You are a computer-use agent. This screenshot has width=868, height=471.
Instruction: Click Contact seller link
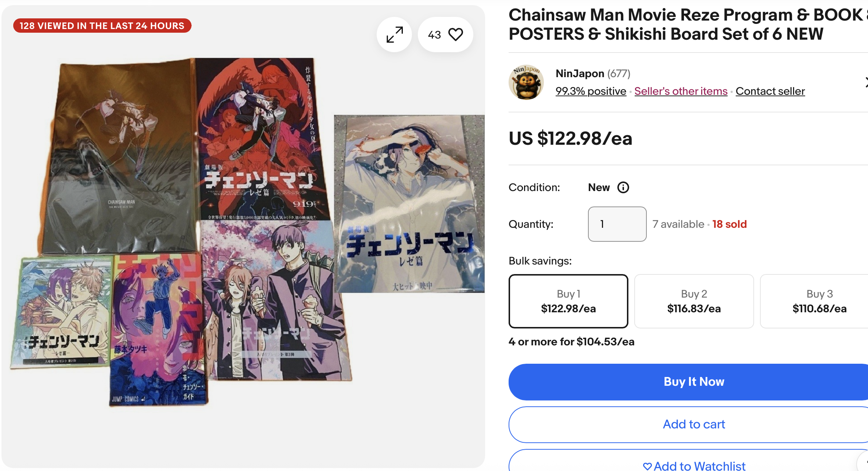click(x=770, y=91)
